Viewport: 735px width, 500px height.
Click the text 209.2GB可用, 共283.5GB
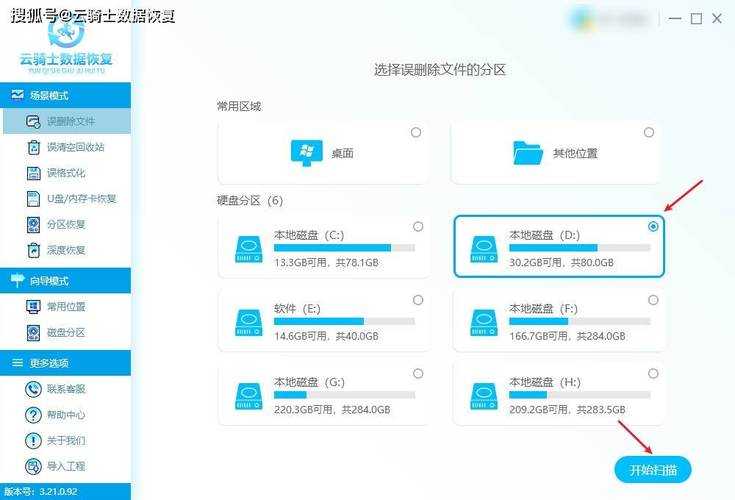click(x=568, y=410)
